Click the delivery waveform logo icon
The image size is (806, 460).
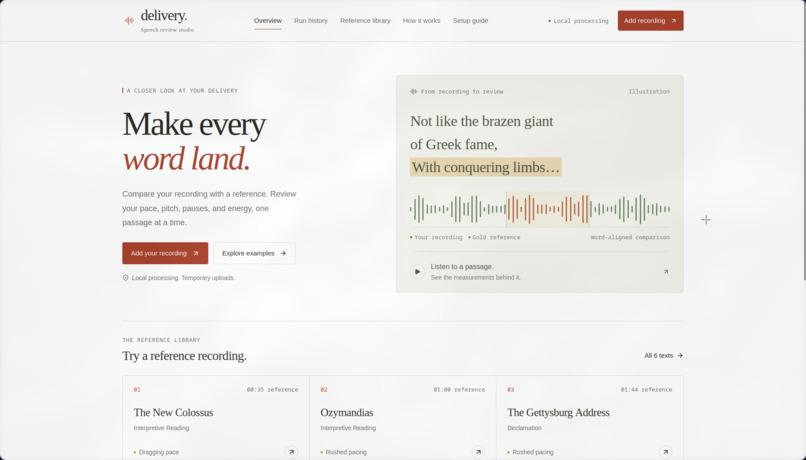[x=129, y=21]
